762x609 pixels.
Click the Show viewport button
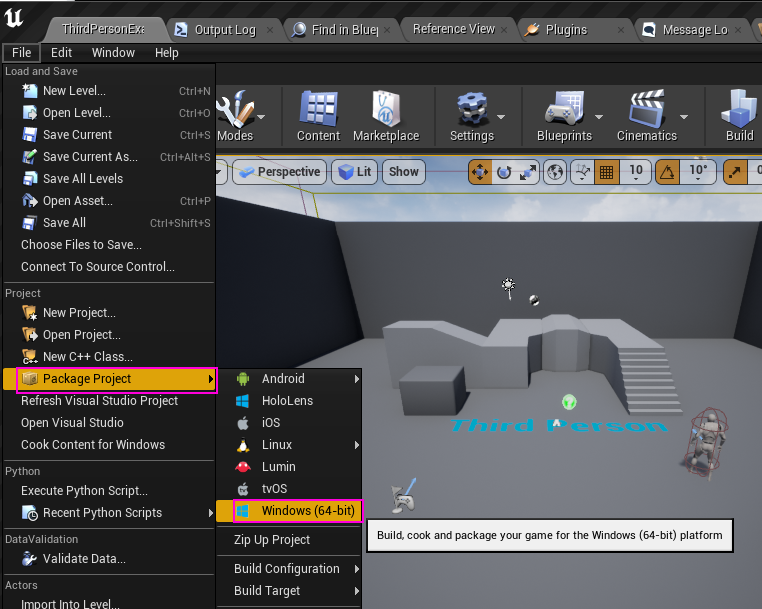403,172
